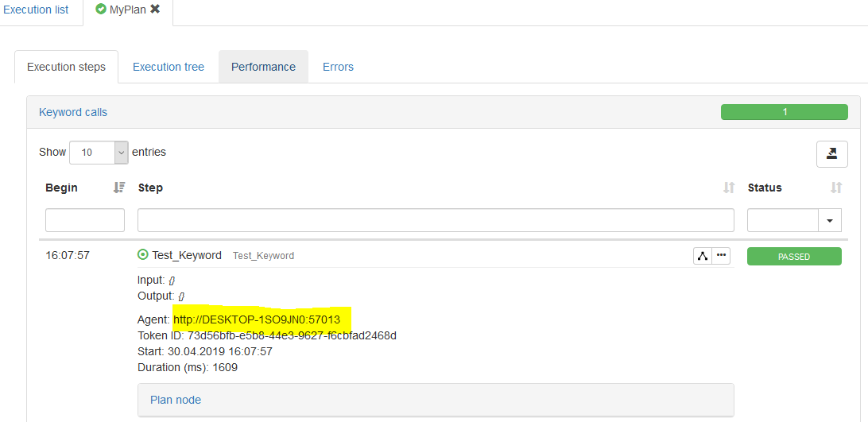Click the Begin filter input field
This screenshot has width=868, height=422.
point(85,220)
